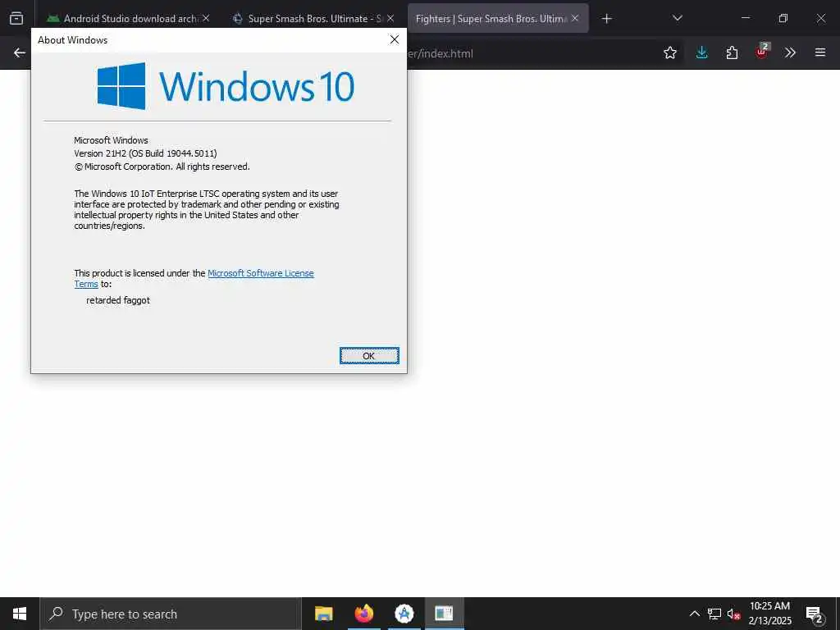Close the Android Studio download tab

pyautogui.click(x=206, y=18)
